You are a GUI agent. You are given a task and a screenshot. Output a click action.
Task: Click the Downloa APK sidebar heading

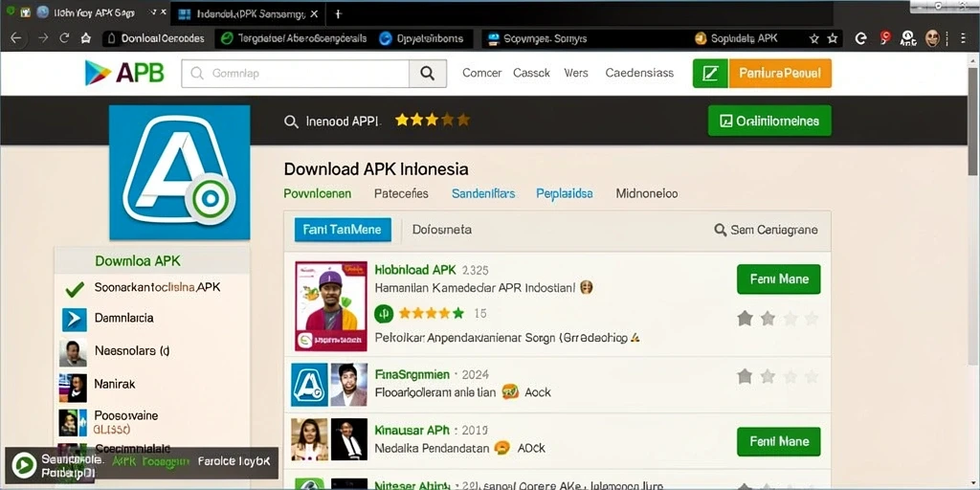coord(138,260)
